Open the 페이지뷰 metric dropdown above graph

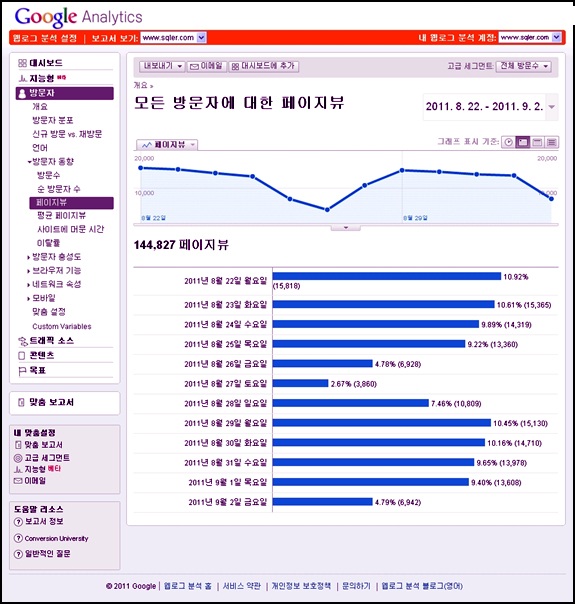[x=167, y=145]
